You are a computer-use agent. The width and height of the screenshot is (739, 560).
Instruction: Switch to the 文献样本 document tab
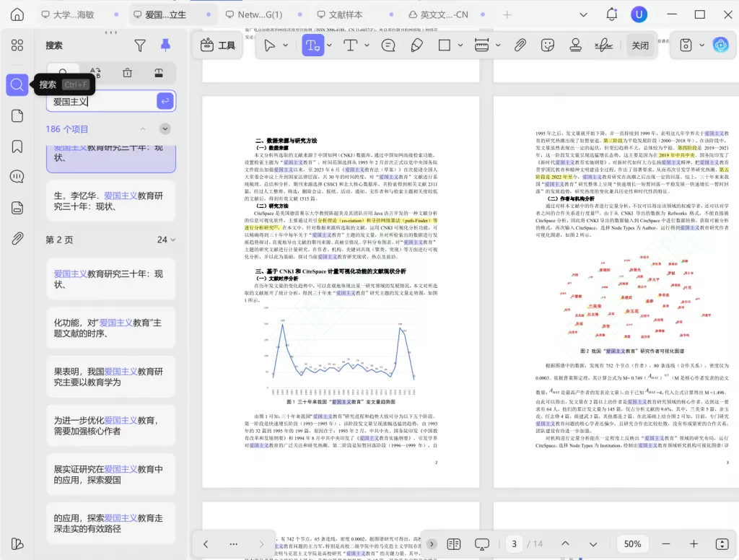346,14
